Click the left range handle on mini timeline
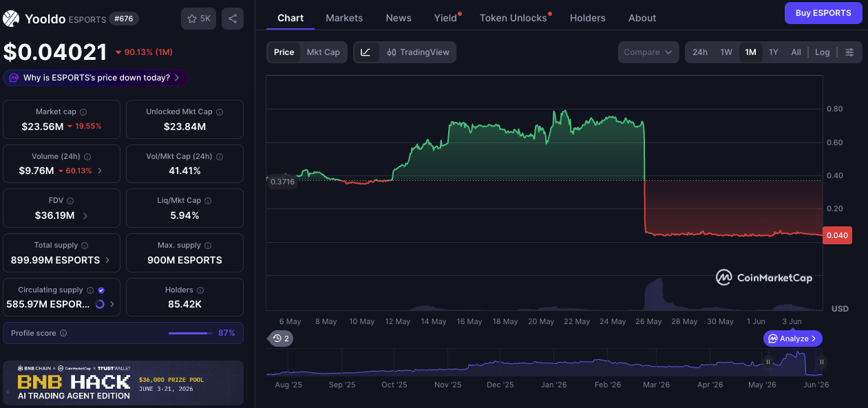The height and width of the screenshot is (408, 868). [x=768, y=362]
